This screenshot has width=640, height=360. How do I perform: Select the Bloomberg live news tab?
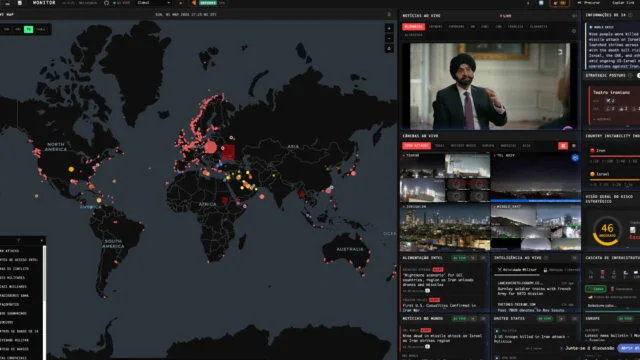(413, 27)
